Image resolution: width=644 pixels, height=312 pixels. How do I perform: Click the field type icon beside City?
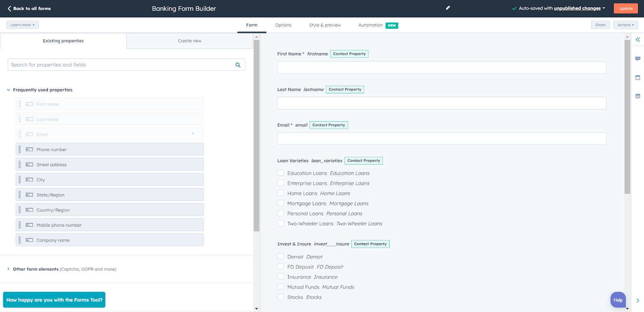click(29, 180)
